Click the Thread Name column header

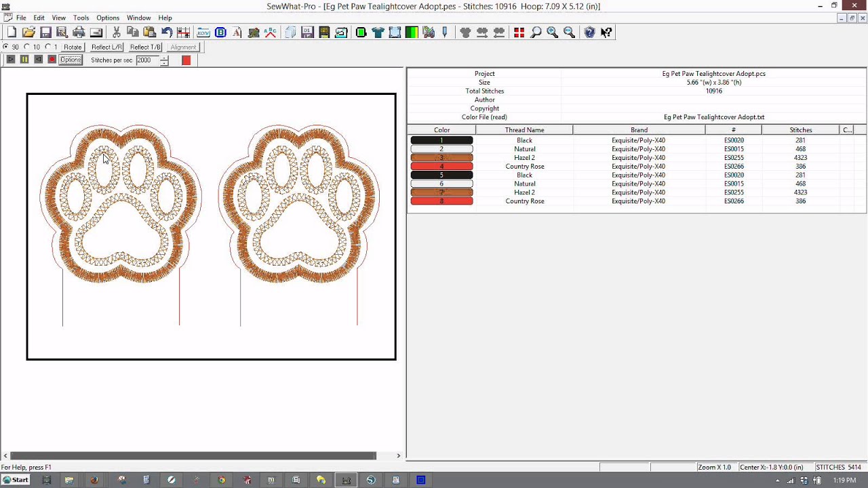[x=524, y=129]
